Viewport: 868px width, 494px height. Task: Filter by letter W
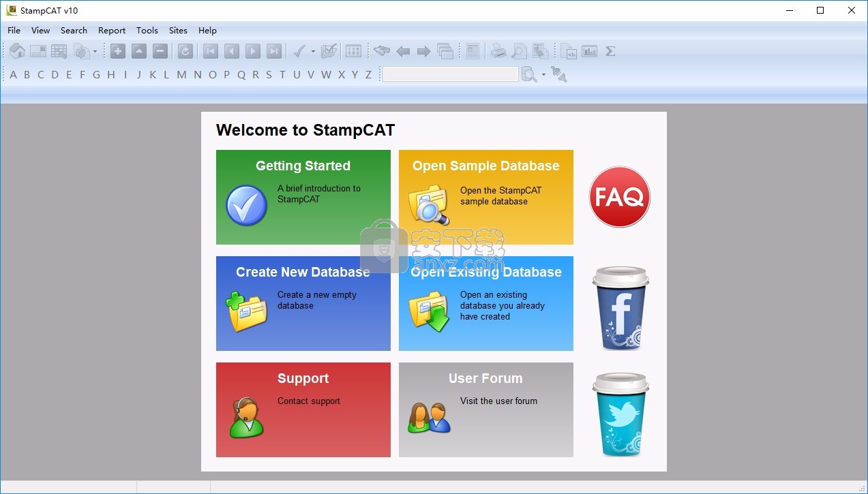click(x=326, y=75)
